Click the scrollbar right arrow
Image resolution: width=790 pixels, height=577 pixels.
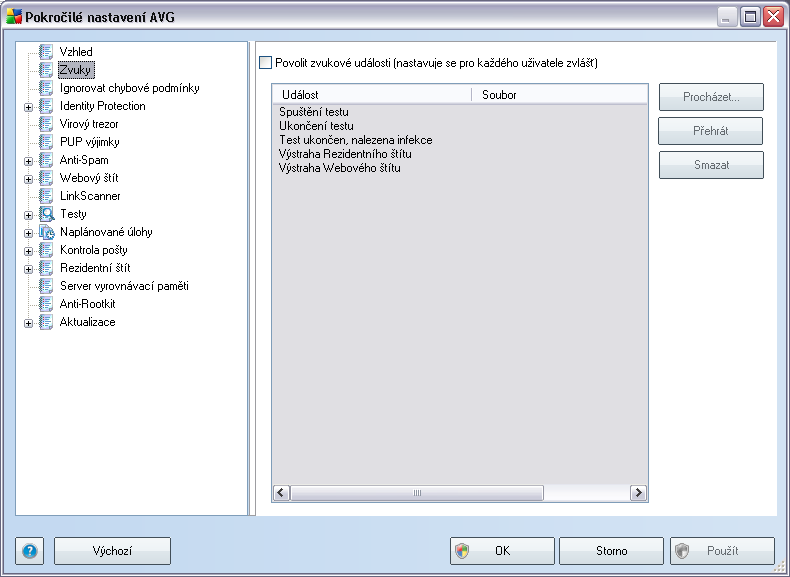[x=638, y=492]
